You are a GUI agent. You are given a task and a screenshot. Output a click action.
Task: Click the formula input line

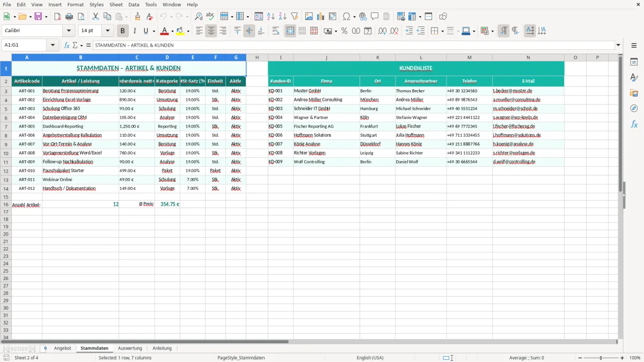354,46
